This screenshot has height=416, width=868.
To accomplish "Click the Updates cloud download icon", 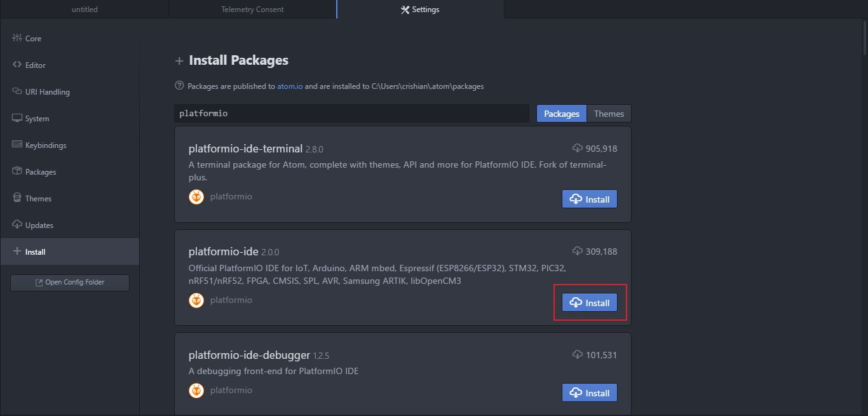I will pyautogui.click(x=17, y=225).
